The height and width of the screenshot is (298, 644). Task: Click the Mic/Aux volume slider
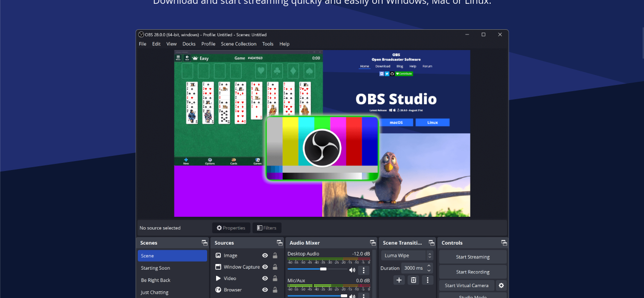click(317, 296)
